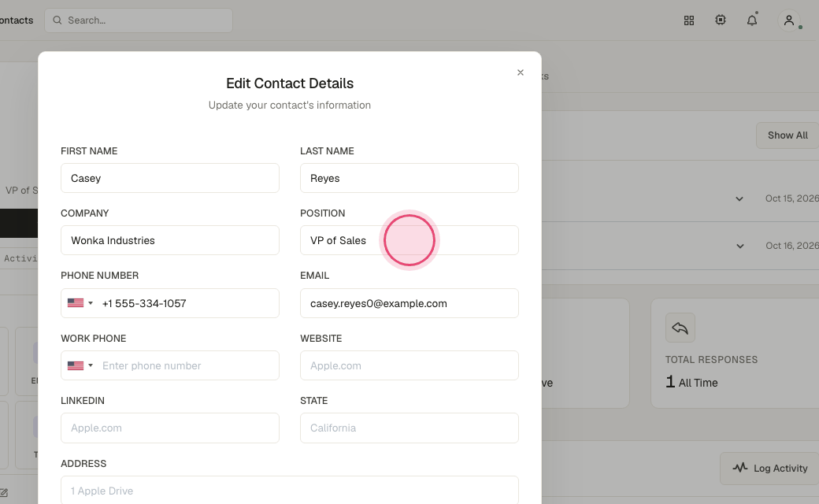The width and height of the screenshot is (819, 504).
Task: Click the '1 All Time' value
Action: pos(691,382)
